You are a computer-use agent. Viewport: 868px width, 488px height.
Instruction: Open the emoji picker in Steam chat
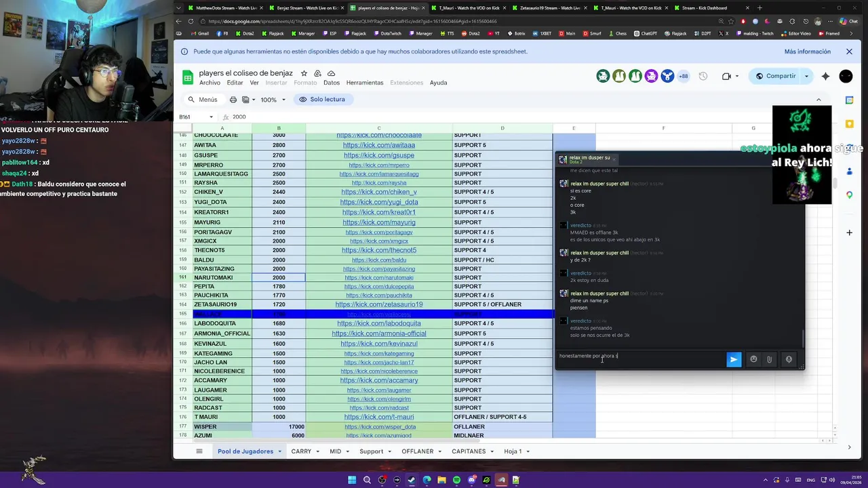pos(753,359)
